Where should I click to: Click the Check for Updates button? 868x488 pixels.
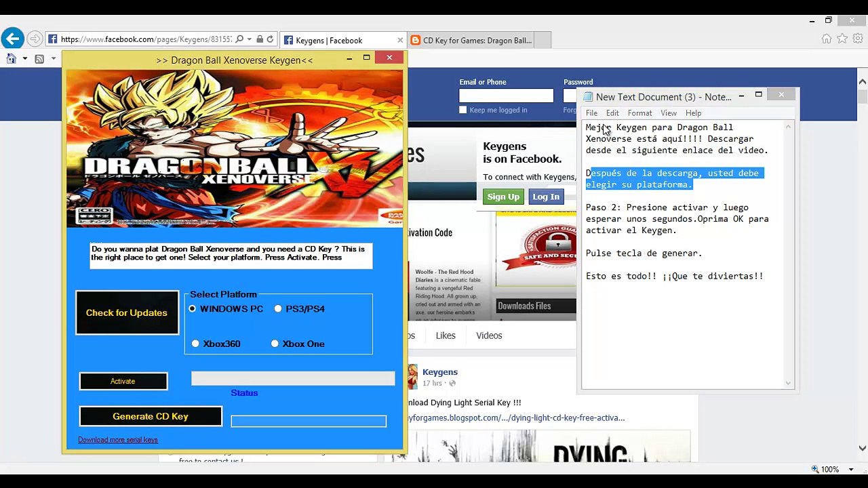click(127, 312)
